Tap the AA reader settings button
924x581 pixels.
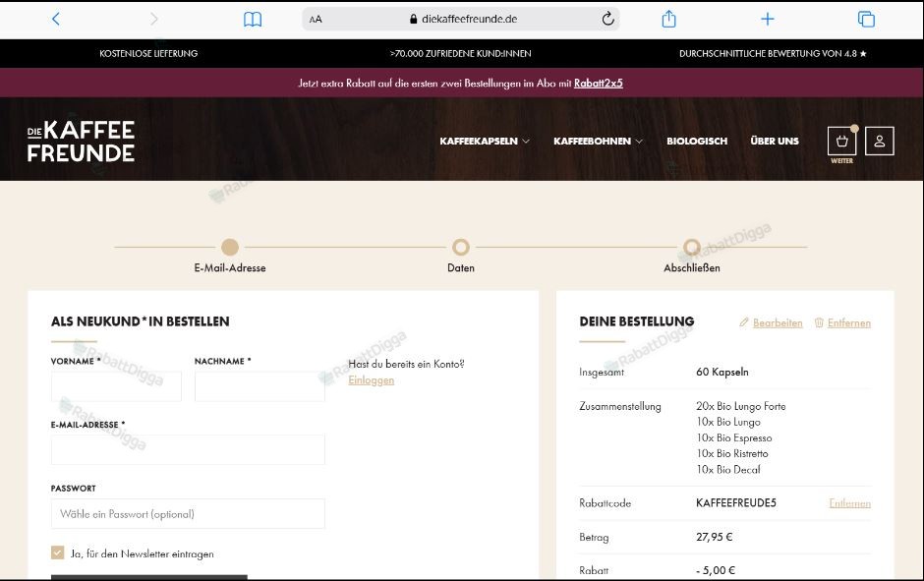(316, 20)
